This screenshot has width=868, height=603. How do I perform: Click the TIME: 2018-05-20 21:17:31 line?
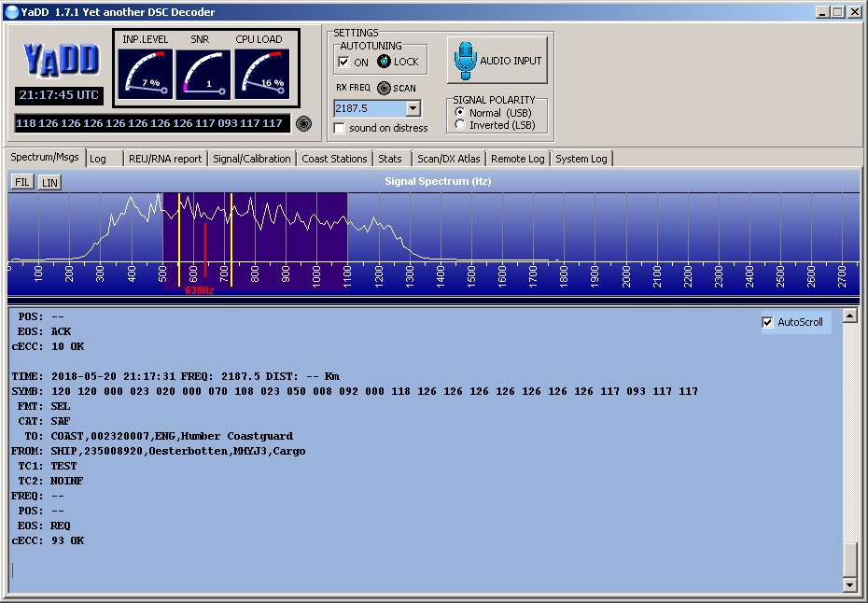[175, 376]
